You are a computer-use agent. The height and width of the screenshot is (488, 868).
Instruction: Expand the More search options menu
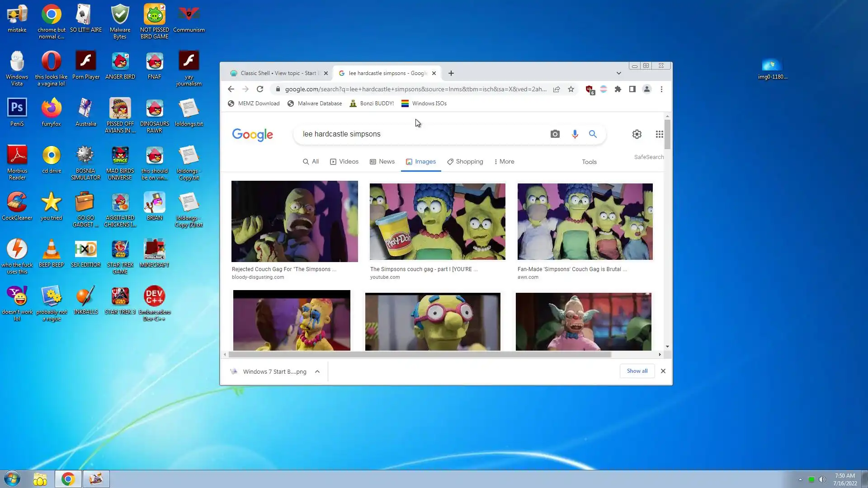click(504, 162)
